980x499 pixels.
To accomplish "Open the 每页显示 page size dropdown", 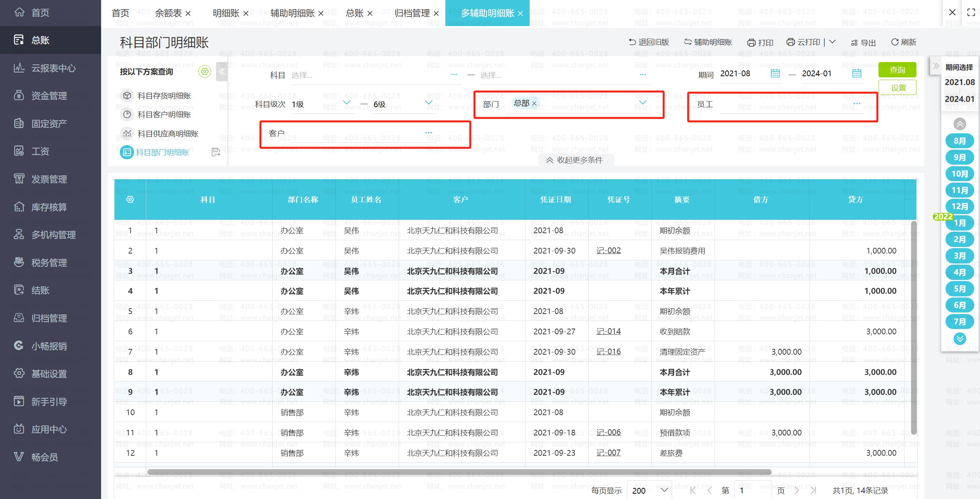I will point(648,491).
